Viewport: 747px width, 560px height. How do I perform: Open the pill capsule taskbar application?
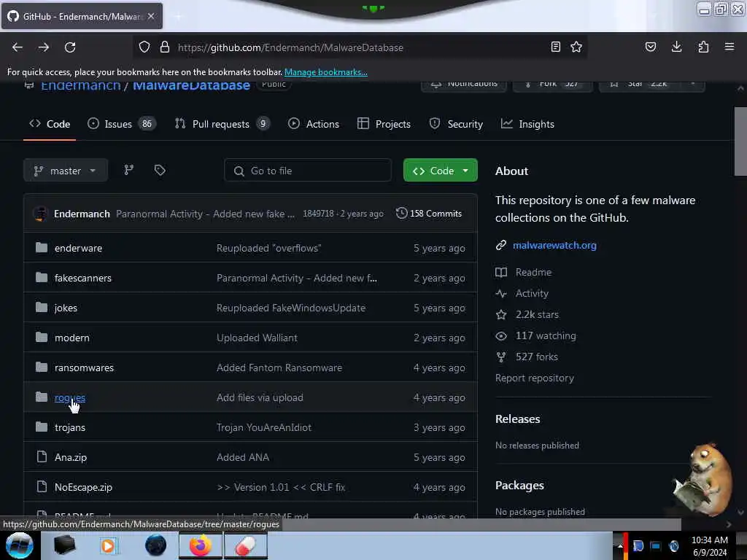[x=245, y=545]
